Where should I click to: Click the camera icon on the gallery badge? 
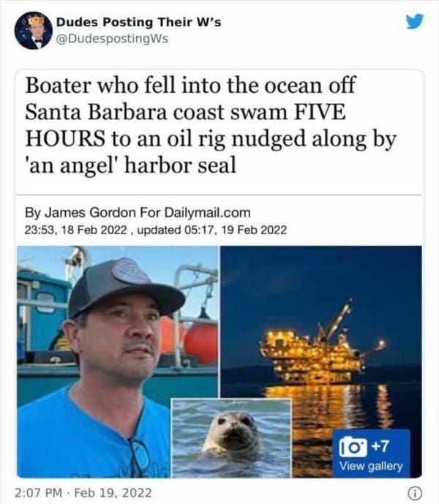click(353, 446)
